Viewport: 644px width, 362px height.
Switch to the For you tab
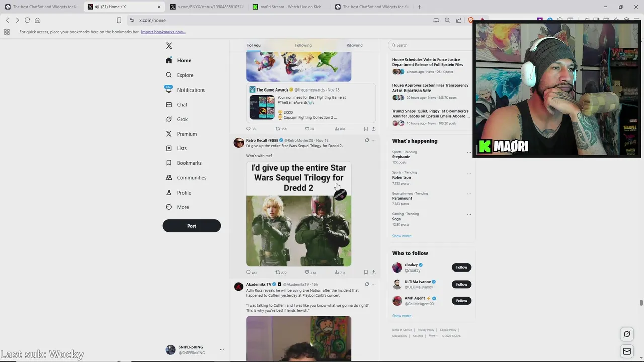pos(254,45)
